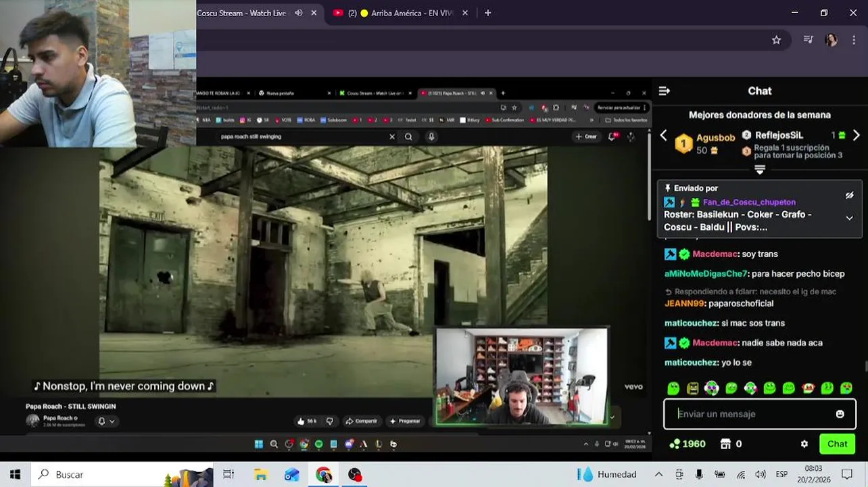Open Fan_de_Coscu_chupeton user profile
Image resolution: width=868 pixels, height=487 pixels.
point(749,202)
